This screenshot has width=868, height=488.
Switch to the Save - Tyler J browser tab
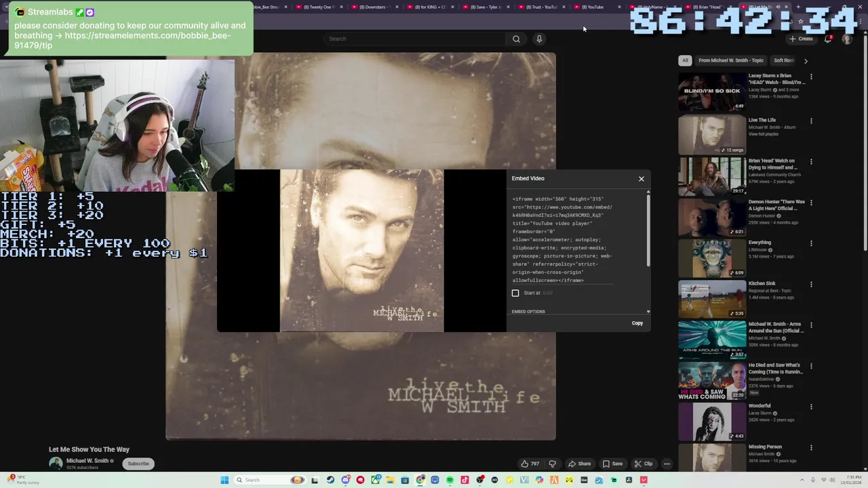(484, 7)
